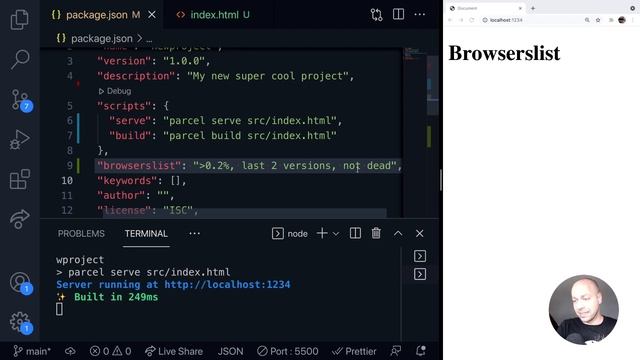Viewport: 640px width, 360px height.
Task: Create a new terminal with plus icon
Action: (x=322, y=233)
